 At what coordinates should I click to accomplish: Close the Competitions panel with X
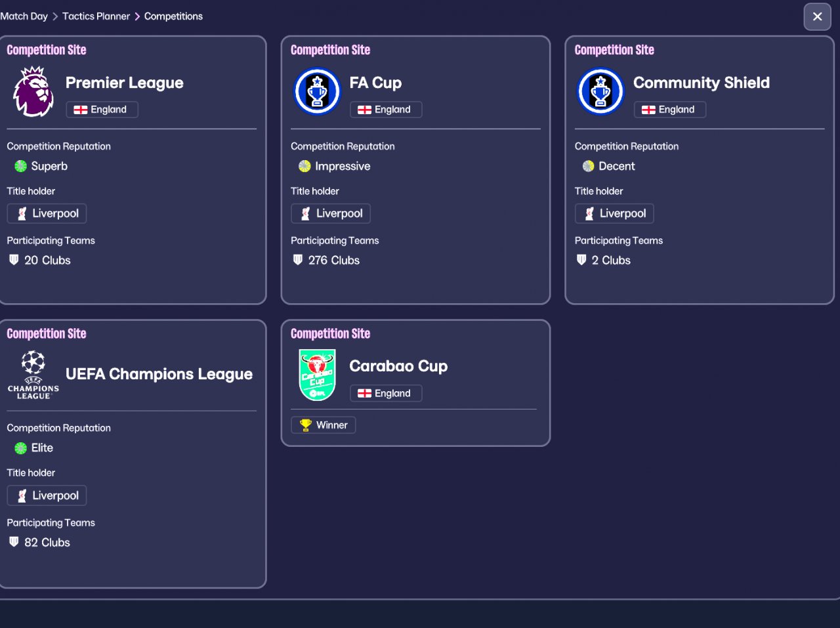[817, 17]
